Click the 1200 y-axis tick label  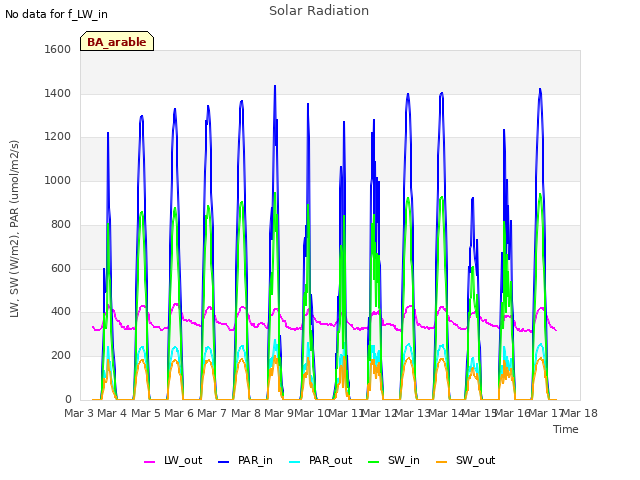tap(58, 137)
